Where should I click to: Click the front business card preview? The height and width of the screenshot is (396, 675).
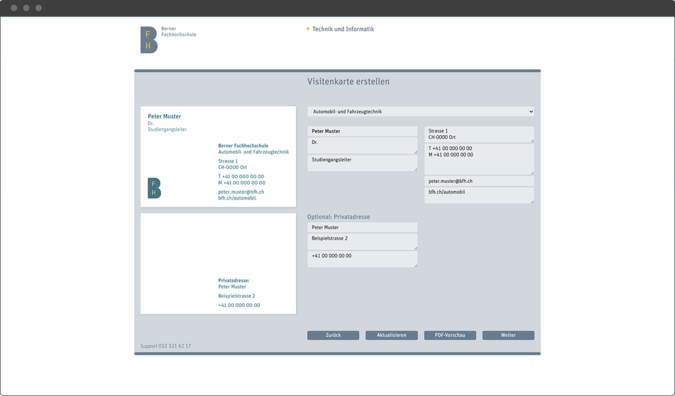point(218,157)
